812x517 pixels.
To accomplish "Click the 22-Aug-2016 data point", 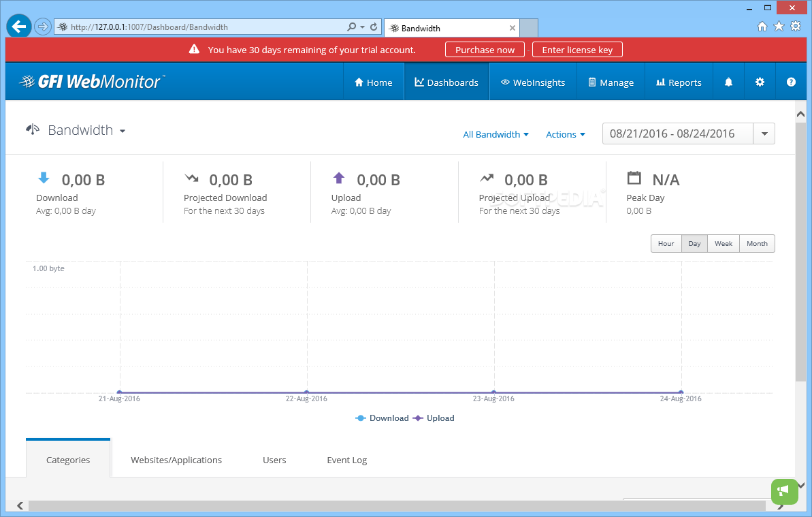I will pos(306,392).
